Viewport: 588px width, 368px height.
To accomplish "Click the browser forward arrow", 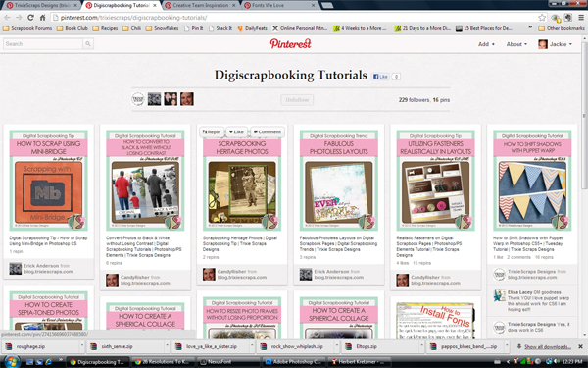I will pyautogui.click(x=19, y=18).
